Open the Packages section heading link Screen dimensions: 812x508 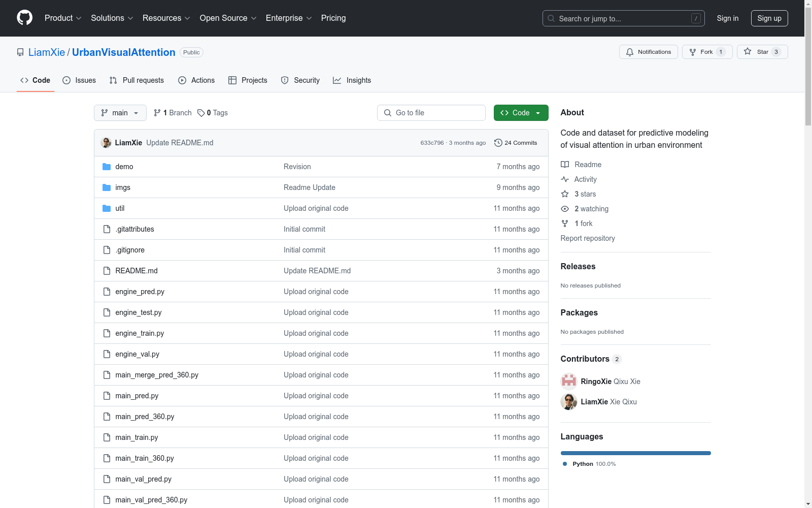click(579, 313)
